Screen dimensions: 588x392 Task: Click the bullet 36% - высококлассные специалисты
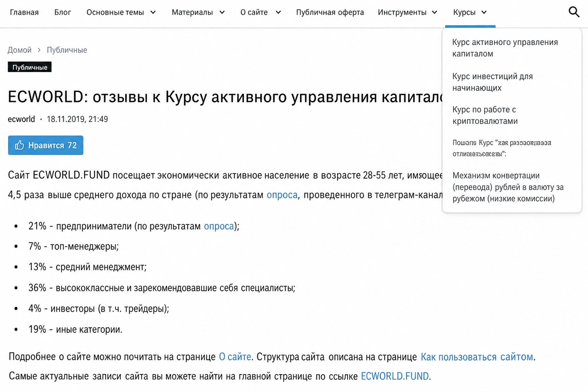click(162, 287)
